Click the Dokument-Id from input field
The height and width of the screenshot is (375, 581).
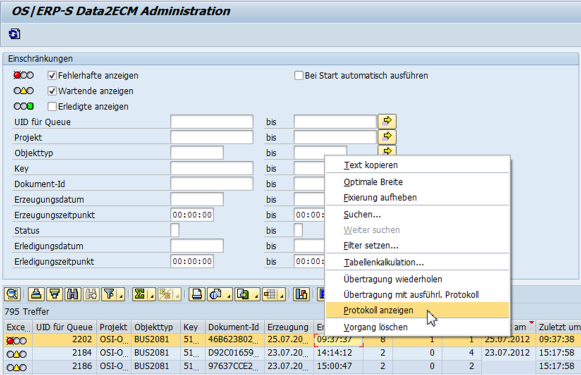point(212,184)
